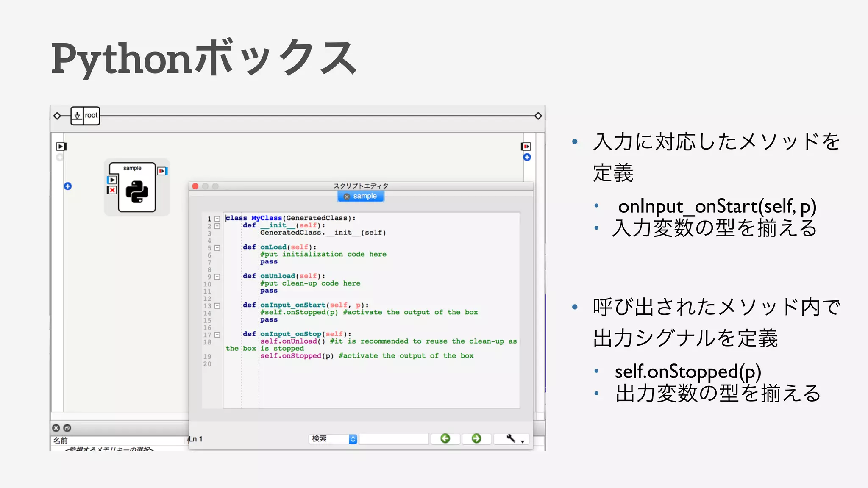Click the 入力変数の型を揃える bullet

[715, 228]
